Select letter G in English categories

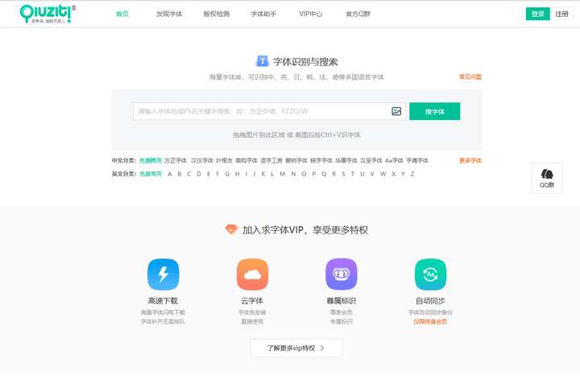coord(227,174)
